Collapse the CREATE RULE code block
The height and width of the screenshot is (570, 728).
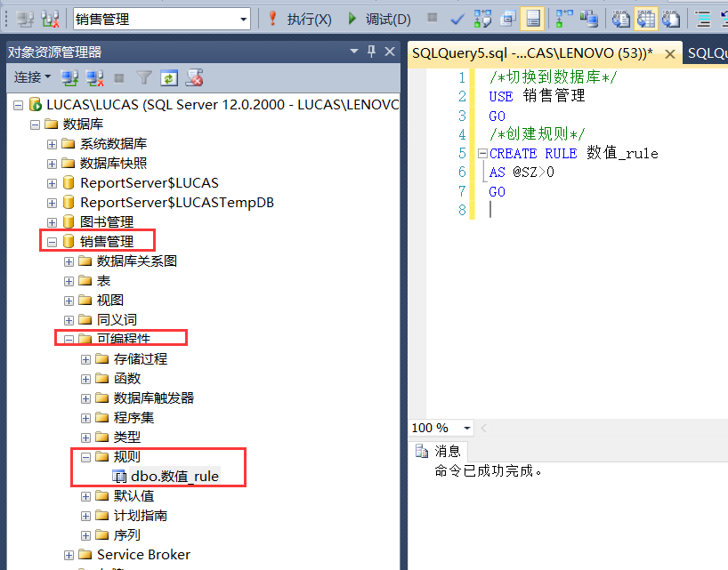click(483, 153)
